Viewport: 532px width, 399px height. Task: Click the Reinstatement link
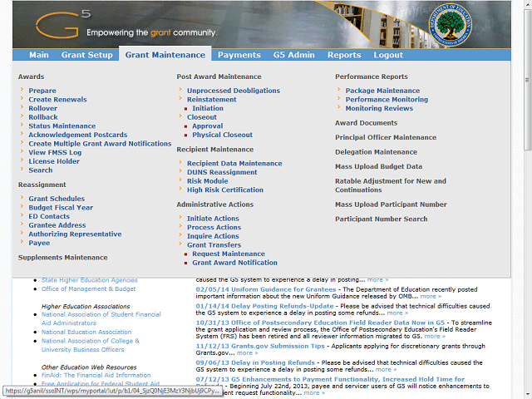click(x=212, y=100)
